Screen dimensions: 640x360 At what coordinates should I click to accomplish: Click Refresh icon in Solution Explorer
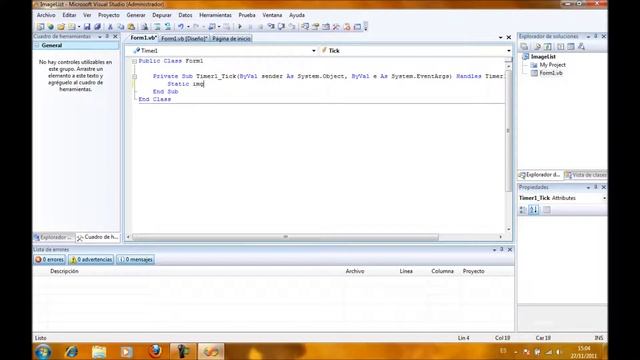[548, 47]
